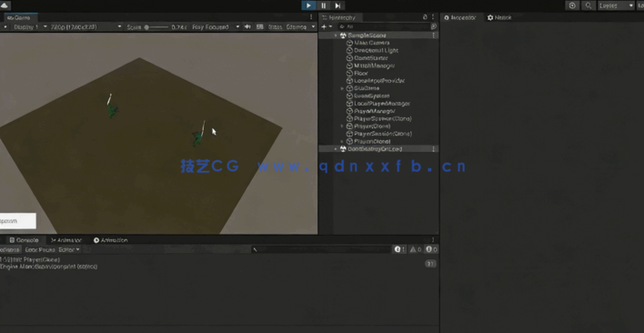Toggle the Console warning filter

415,249
